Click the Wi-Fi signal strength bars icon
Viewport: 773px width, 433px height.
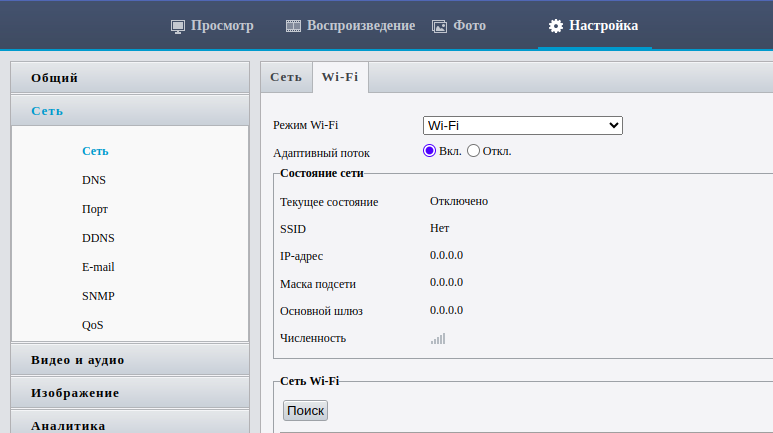438,338
